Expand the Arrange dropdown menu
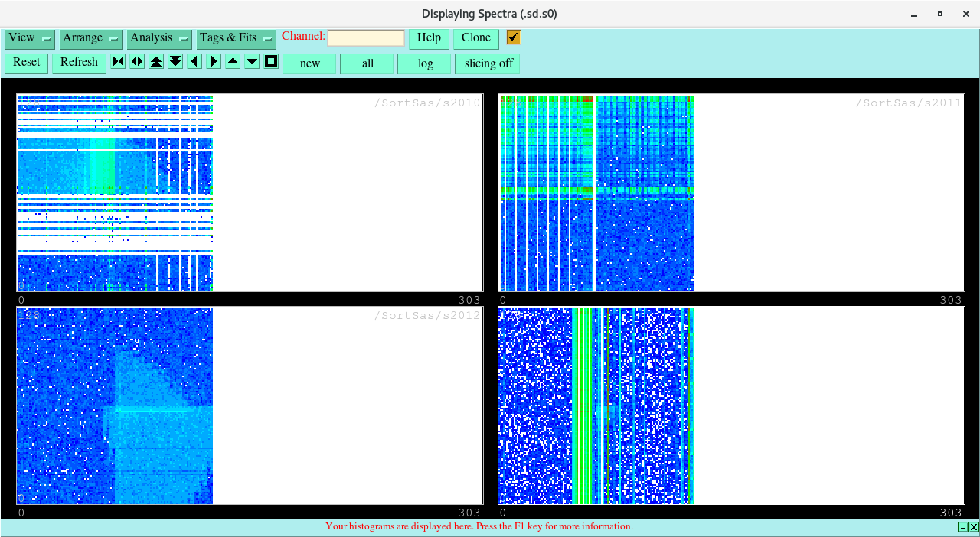The height and width of the screenshot is (537, 980). click(90, 38)
